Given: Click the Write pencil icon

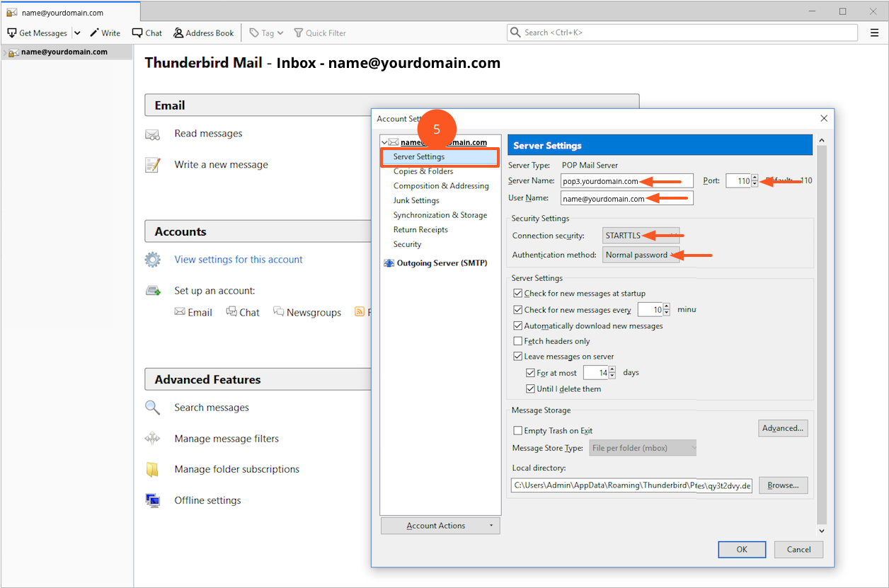Looking at the screenshot, I should (94, 33).
